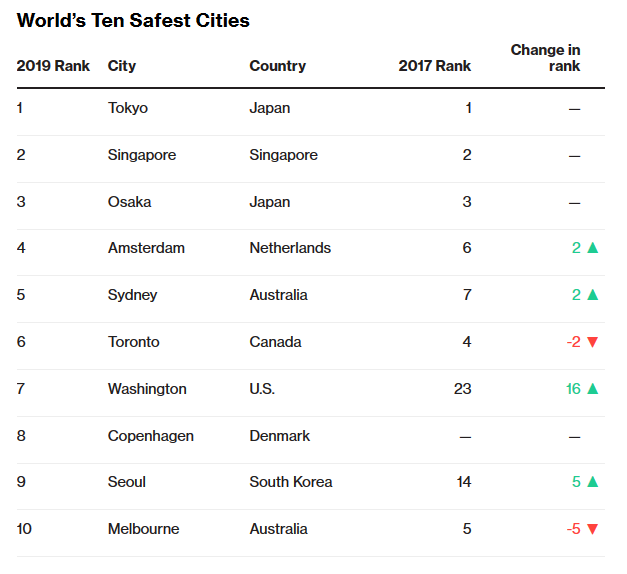Click the "2019 Rank" column header
The width and height of the screenshot is (627, 574).
click(x=53, y=66)
